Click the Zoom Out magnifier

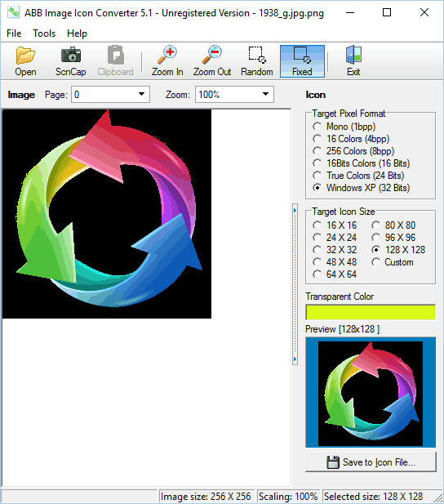pyautogui.click(x=212, y=61)
